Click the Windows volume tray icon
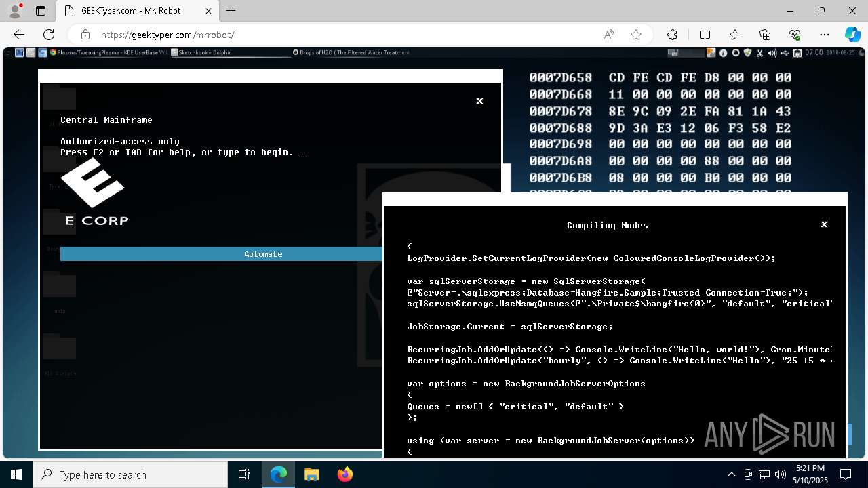The width and height of the screenshot is (868, 488). (781, 474)
